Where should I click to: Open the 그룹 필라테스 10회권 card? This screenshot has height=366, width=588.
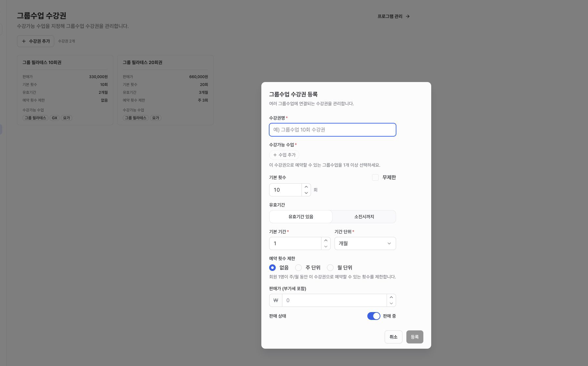[x=65, y=90]
